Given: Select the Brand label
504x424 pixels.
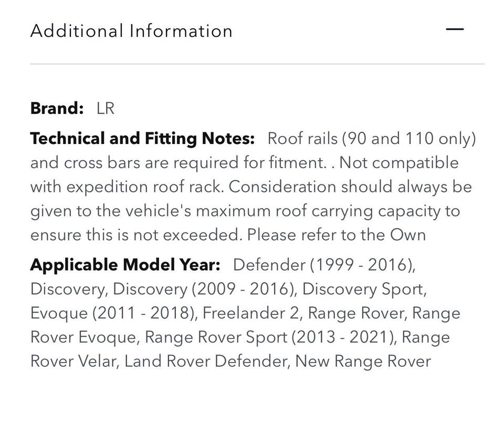Looking at the screenshot, I should pyautogui.click(x=57, y=108).
